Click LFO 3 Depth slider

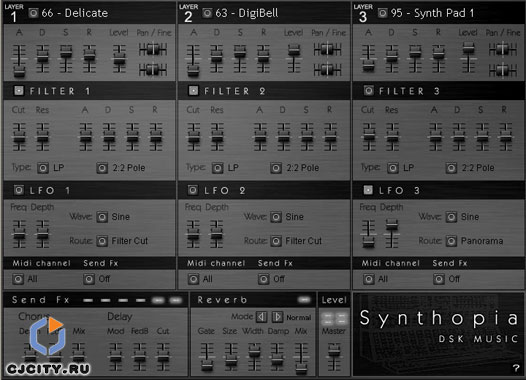pos(392,233)
